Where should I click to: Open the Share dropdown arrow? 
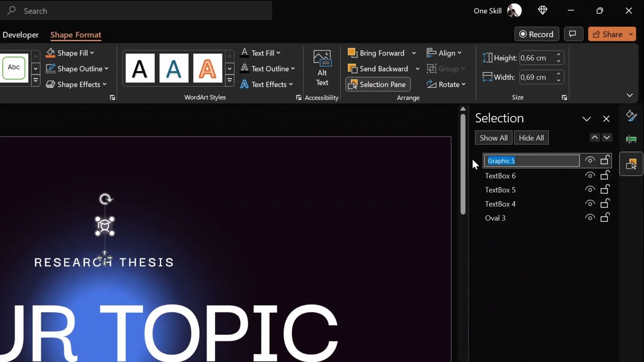click(631, 34)
